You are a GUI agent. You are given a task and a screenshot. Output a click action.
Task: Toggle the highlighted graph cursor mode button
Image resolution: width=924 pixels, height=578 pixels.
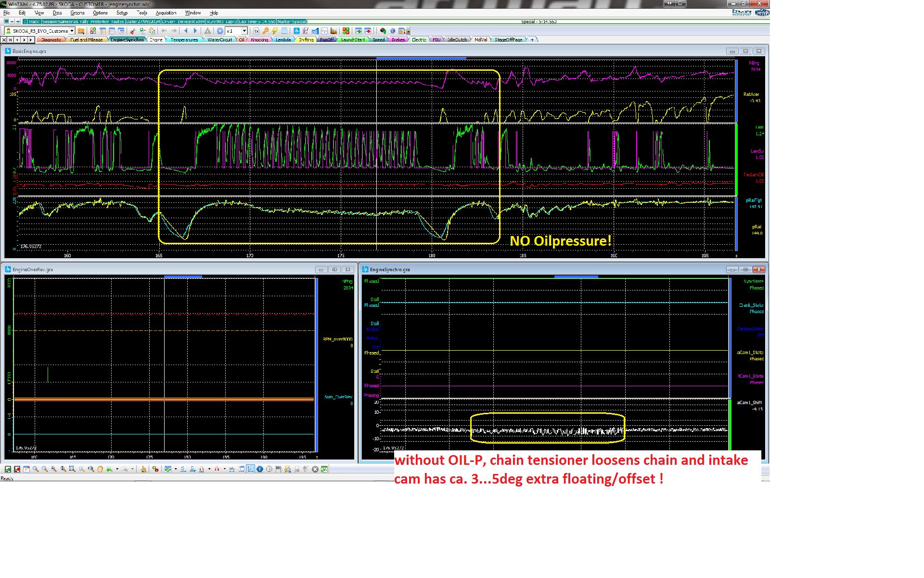[x=251, y=469]
